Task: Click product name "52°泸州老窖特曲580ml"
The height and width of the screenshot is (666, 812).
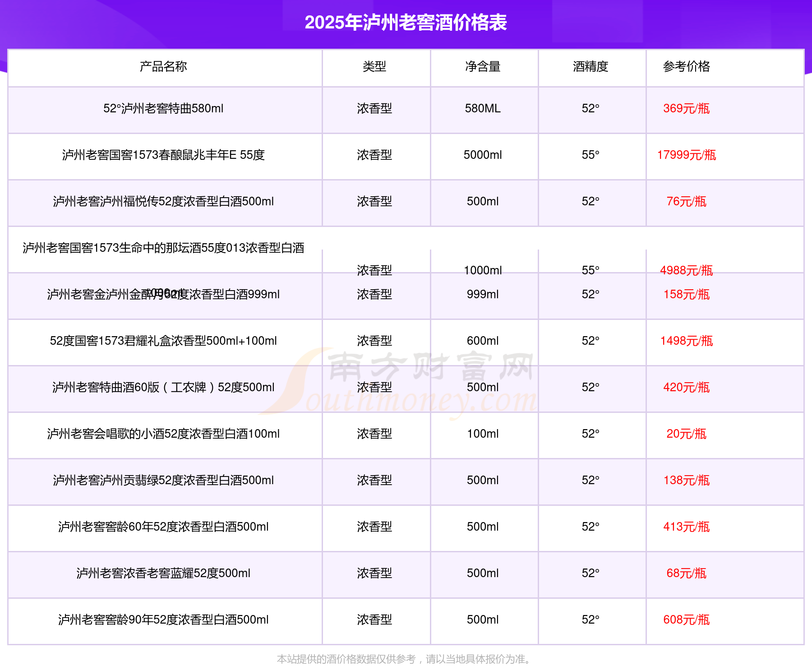Action: (x=163, y=109)
